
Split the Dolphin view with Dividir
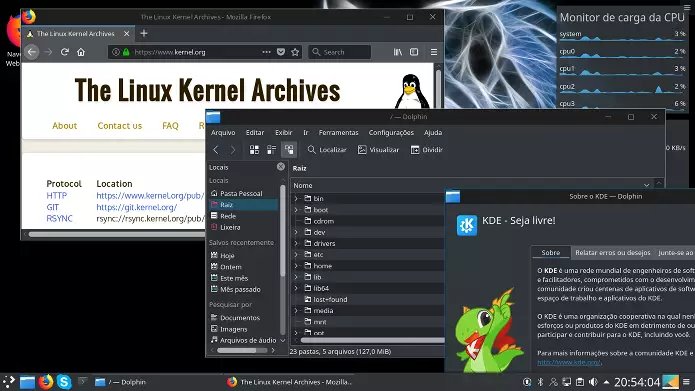426,150
